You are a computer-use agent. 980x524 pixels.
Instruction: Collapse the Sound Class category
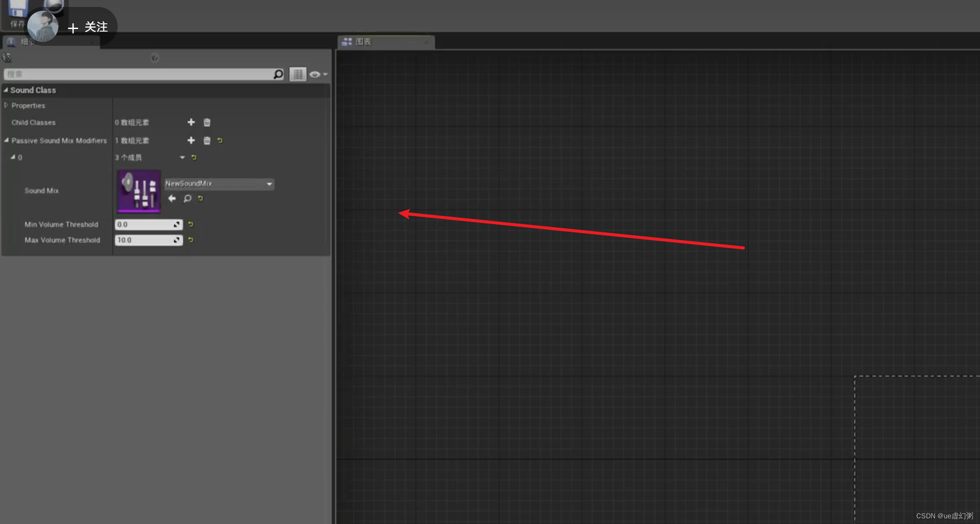point(6,90)
